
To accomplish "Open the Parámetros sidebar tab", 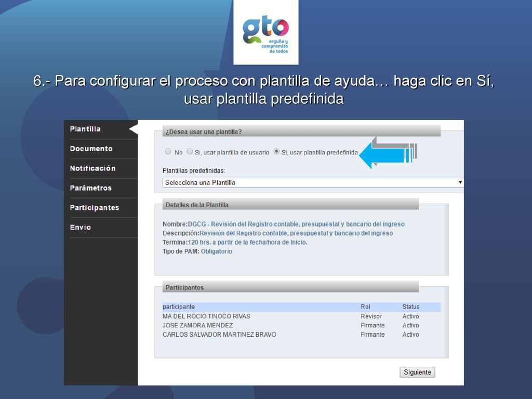I will pos(90,188).
